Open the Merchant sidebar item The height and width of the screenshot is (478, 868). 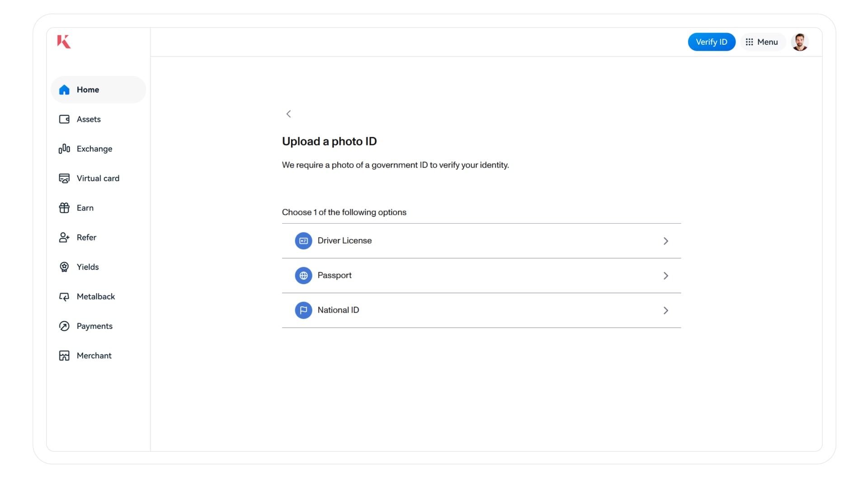point(98,356)
